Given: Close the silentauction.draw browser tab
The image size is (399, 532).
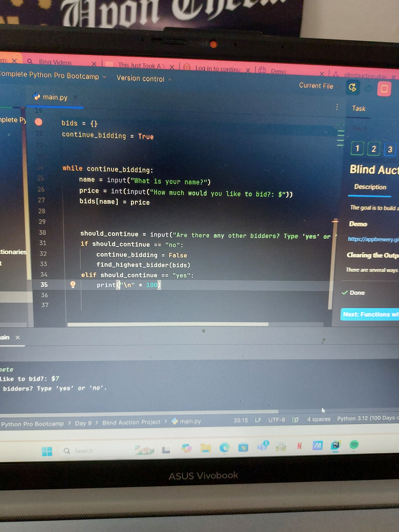Looking at the screenshot, I should [393, 77].
